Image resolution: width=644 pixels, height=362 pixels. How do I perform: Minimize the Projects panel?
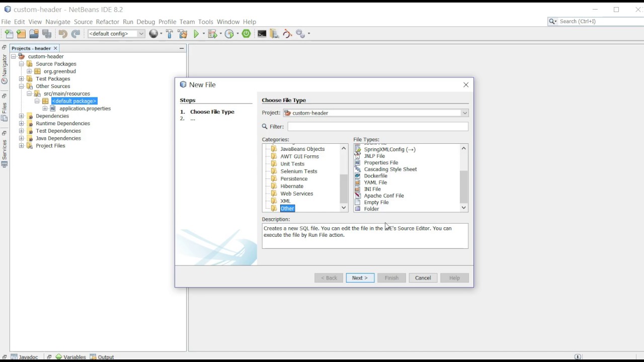pyautogui.click(x=182, y=48)
